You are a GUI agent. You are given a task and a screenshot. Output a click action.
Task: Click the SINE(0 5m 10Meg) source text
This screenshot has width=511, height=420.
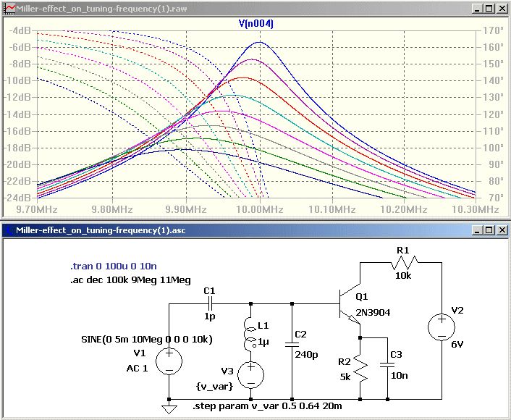tap(147, 340)
